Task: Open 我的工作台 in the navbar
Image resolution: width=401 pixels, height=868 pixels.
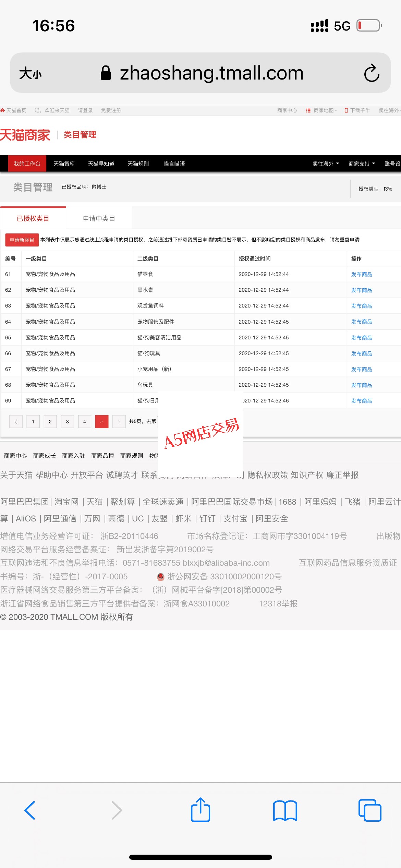Action: pyautogui.click(x=27, y=164)
